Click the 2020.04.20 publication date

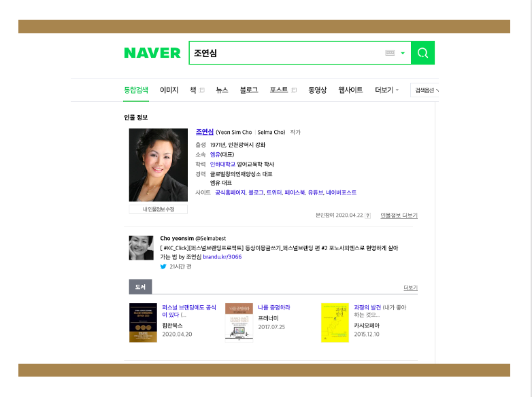(177, 334)
